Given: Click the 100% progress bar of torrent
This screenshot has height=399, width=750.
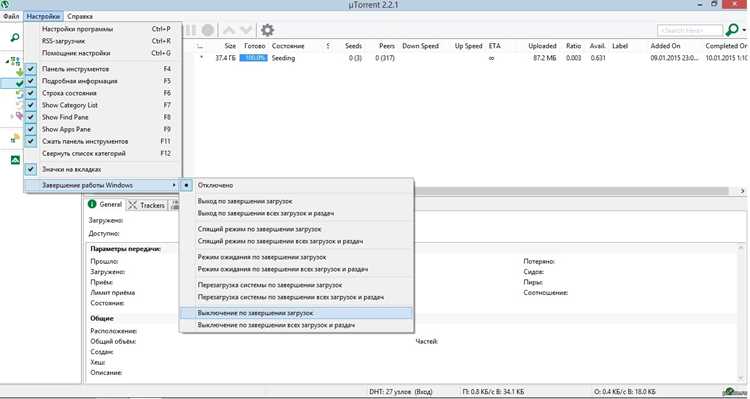Looking at the screenshot, I should pyautogui.click(x=254, y=58).
